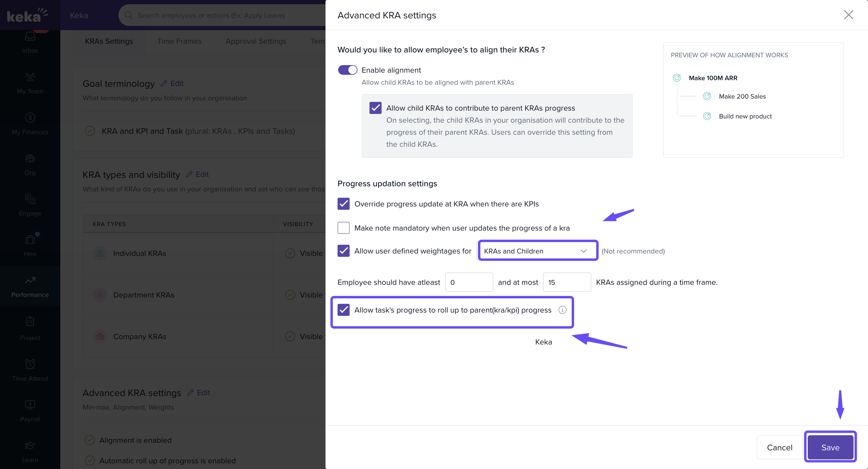Go to My Finances in sidebar
The image size is (868, 469).
coord(30,123)
